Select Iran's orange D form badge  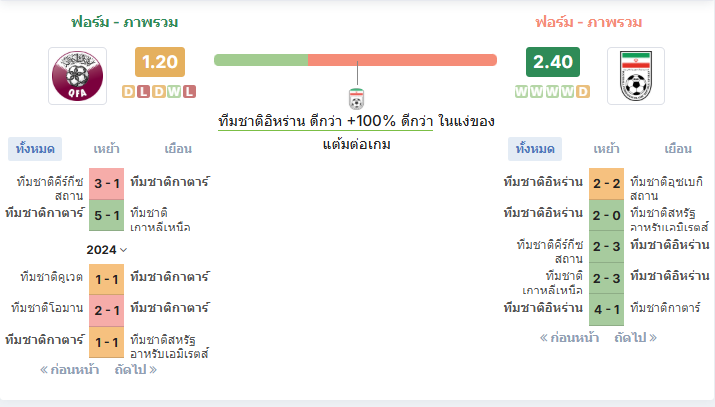coord(583,92)
